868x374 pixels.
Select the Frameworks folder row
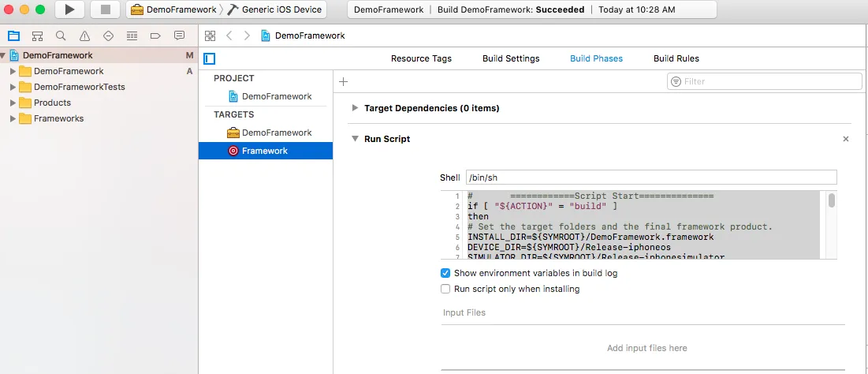(99, 118)
